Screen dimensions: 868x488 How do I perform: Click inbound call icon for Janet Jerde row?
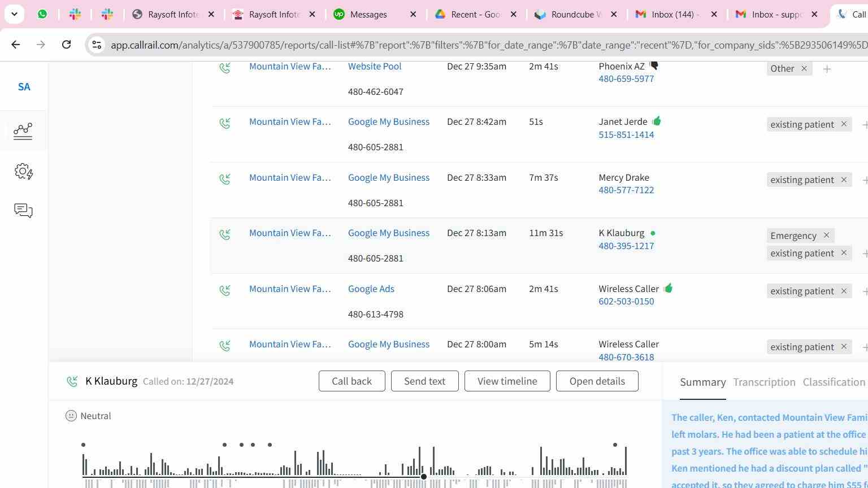click(x=225, y=123)
